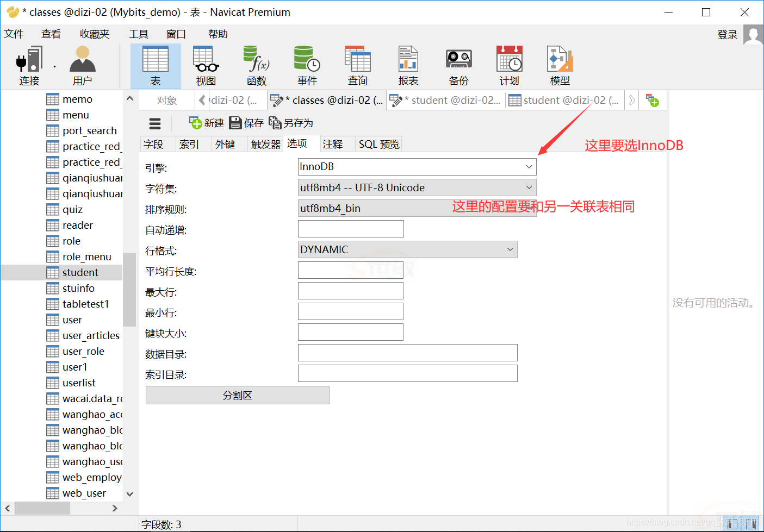Open the Tools (工具) menu

coord(139,34)
